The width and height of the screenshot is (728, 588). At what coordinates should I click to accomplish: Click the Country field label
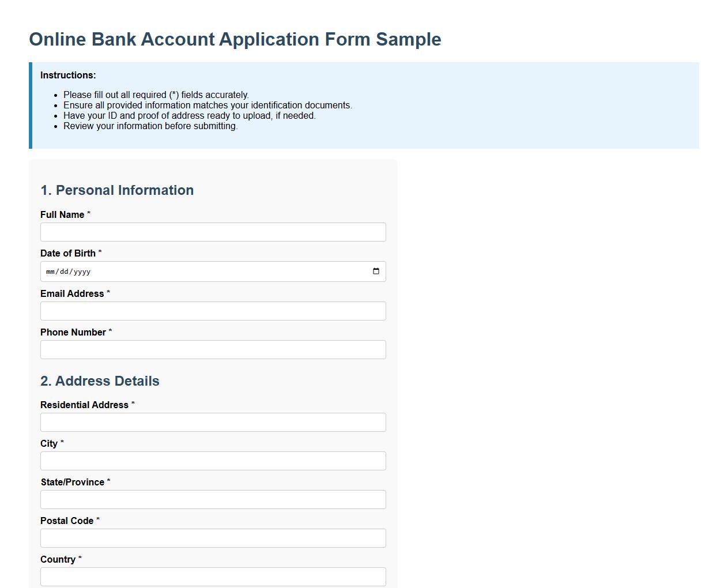point(56,559)
